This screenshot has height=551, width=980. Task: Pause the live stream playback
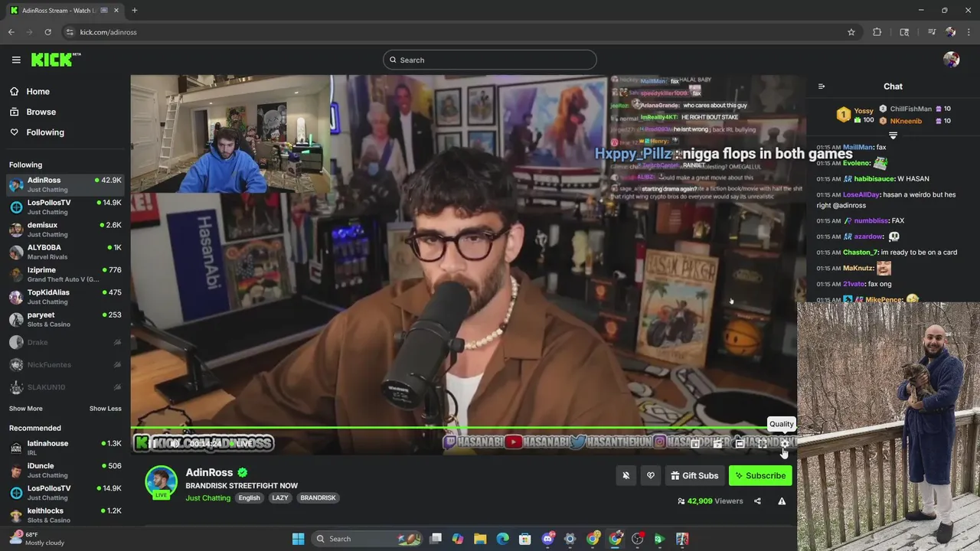click(x=152, y=443)
